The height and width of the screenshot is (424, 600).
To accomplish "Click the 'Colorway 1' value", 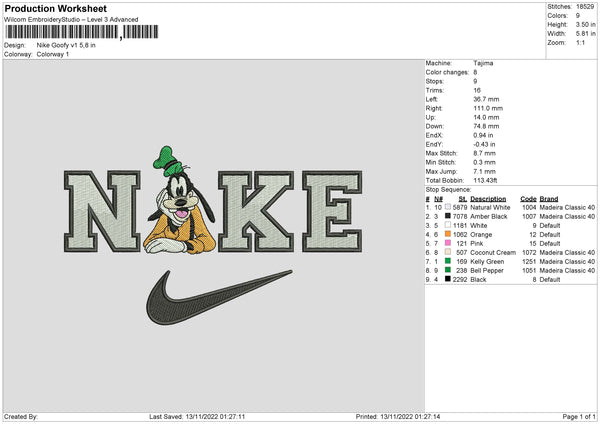I will pyautogui.click(x=53, y=54).
